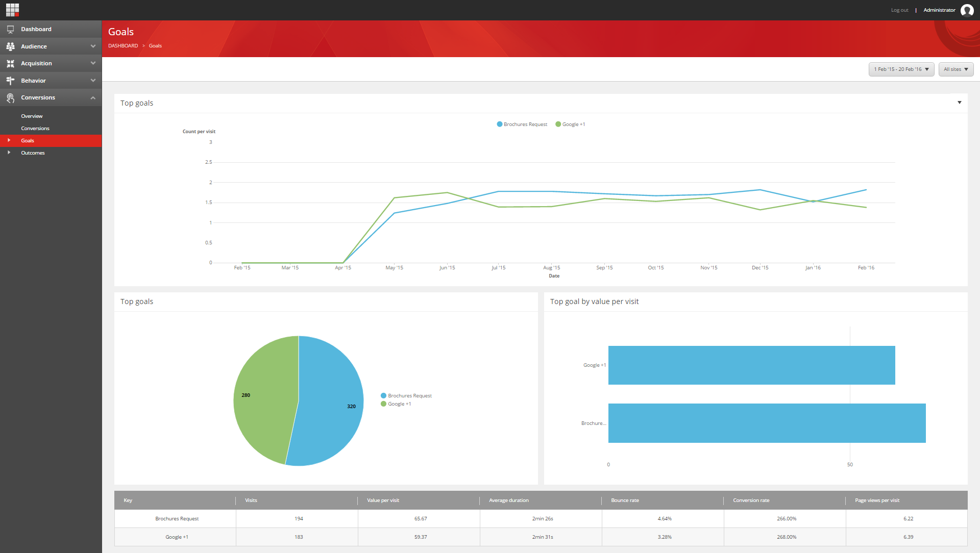Image resolution: width=980 pixels, height=553 pixels.
Task: Open the date range dropdown
Action: pyautogui.click(x=901, y=69)
